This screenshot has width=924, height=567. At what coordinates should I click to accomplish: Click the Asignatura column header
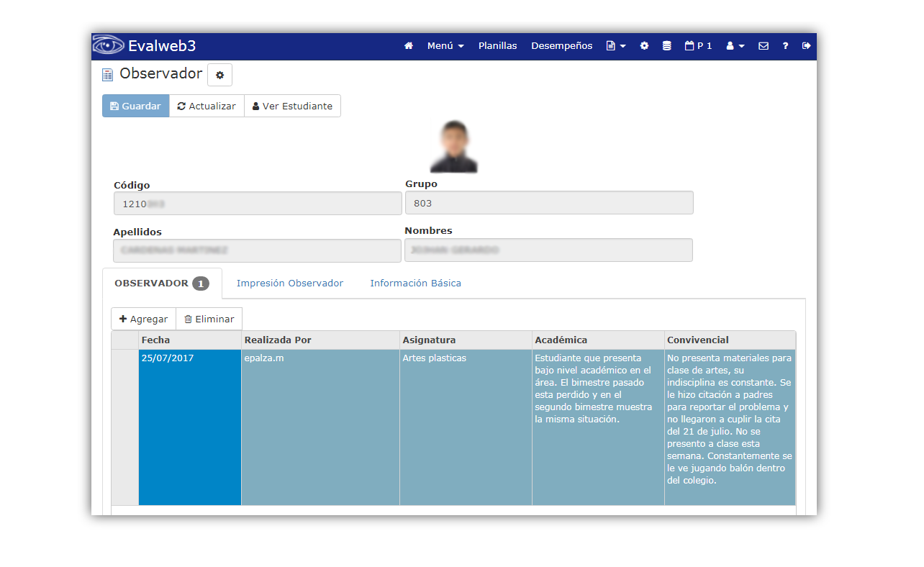(466, 340)
